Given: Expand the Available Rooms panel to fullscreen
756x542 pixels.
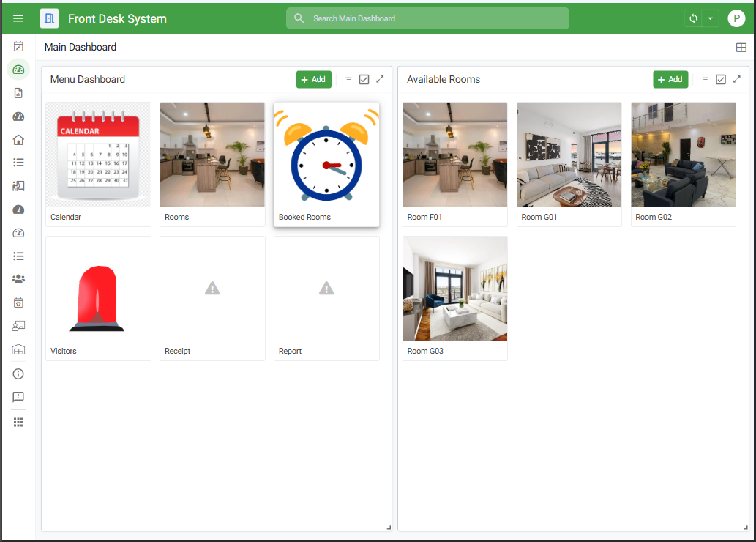Looking at the screenshot, I should [x=736, y=79].
